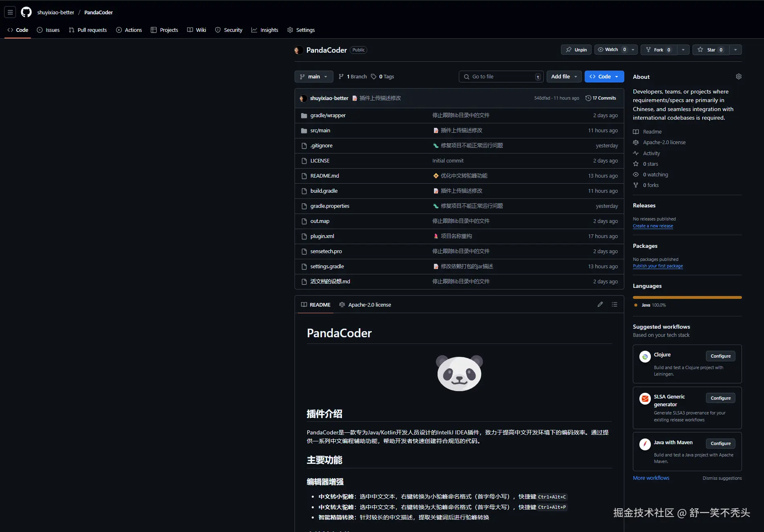
Task: Click the Go to file search field
Action: [x=501, y=77]
